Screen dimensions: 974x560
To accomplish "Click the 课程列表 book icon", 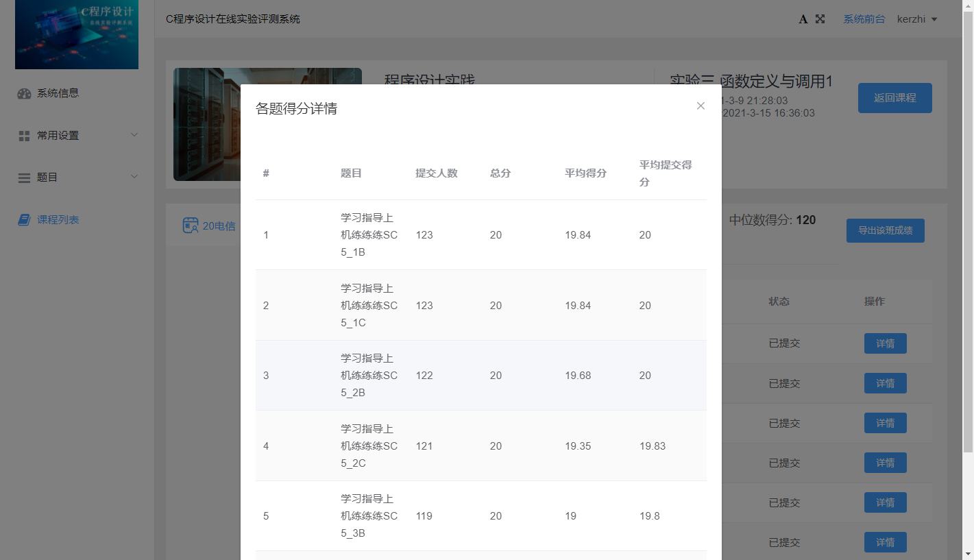I will [24, 220].
